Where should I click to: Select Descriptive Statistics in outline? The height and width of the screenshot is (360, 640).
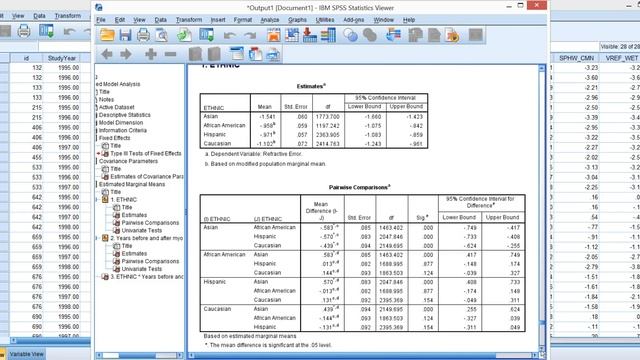(x=124, y=115)
